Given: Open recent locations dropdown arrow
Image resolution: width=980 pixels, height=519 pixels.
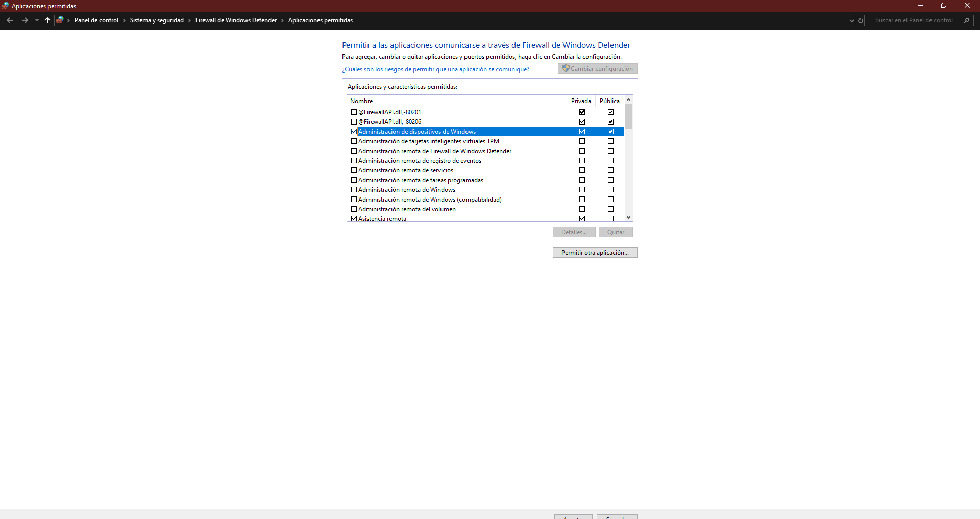Looking at the screenshot, I should click(37, 20).
